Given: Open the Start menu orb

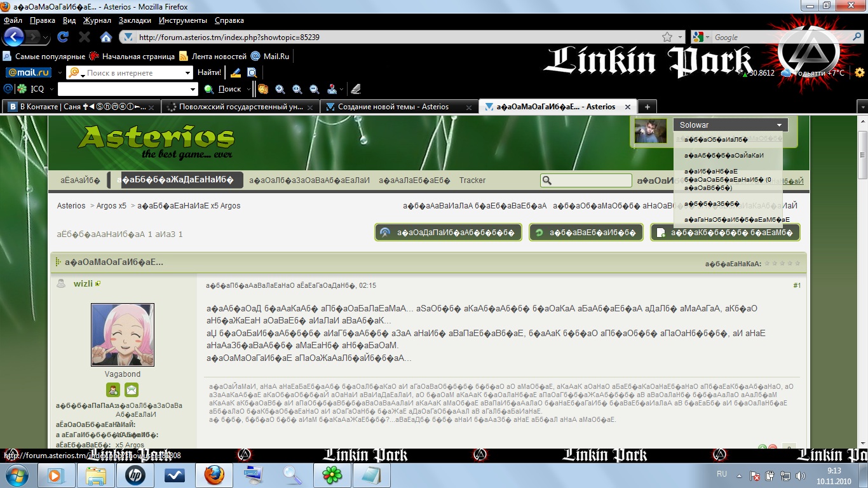Looking at the screenshot, I should point(16,475).
